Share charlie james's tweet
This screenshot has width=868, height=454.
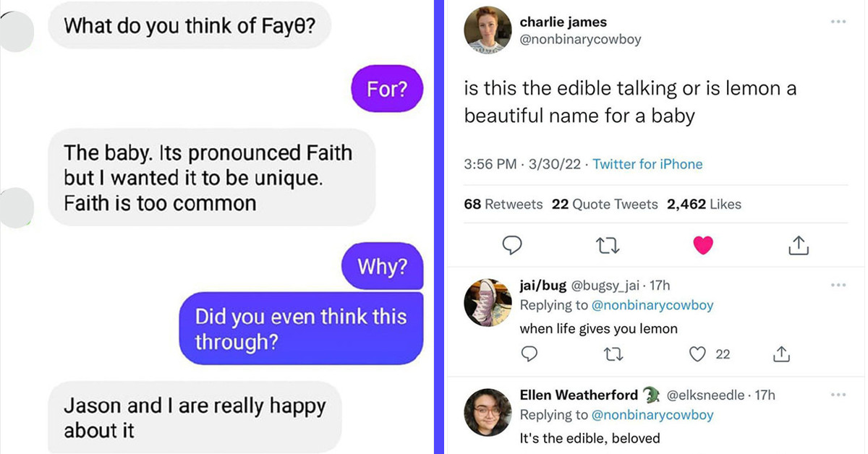click(797, 246)
